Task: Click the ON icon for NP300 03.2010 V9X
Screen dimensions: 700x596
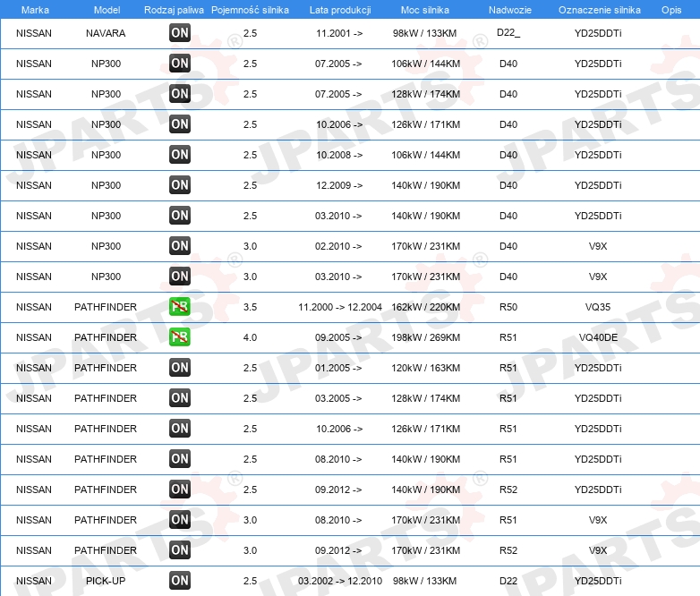Action: tap(180, 276)
